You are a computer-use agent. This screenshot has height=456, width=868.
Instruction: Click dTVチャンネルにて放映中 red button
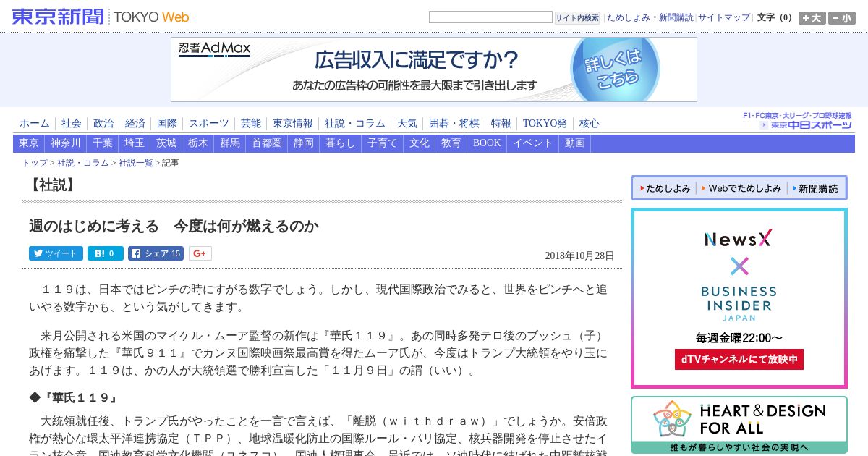(x=739, y=359)
